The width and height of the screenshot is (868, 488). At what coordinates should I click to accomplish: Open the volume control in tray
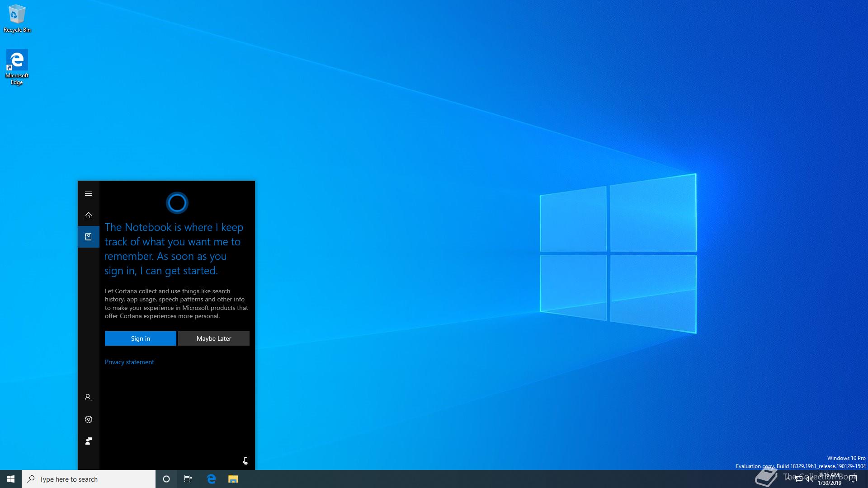(810, 479)
